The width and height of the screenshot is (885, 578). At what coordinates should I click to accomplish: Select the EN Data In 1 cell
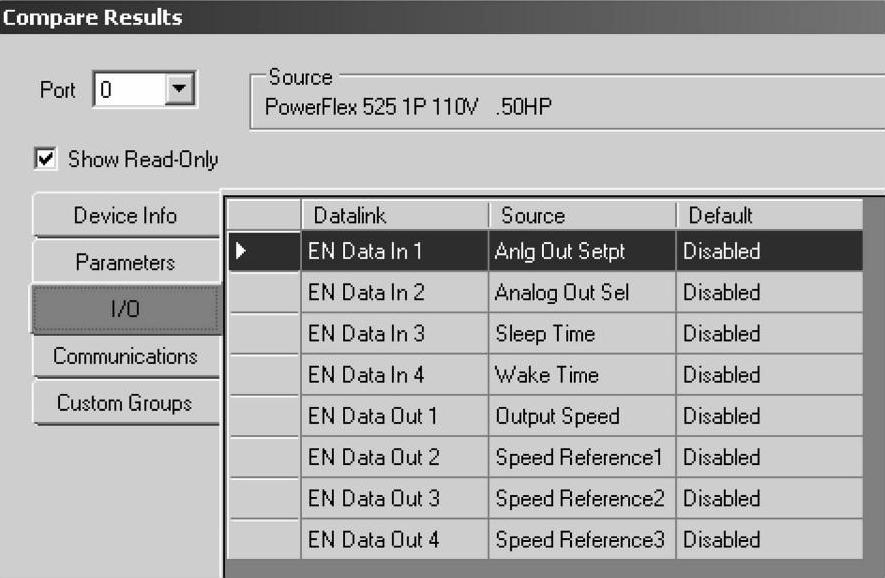[395, 251]
